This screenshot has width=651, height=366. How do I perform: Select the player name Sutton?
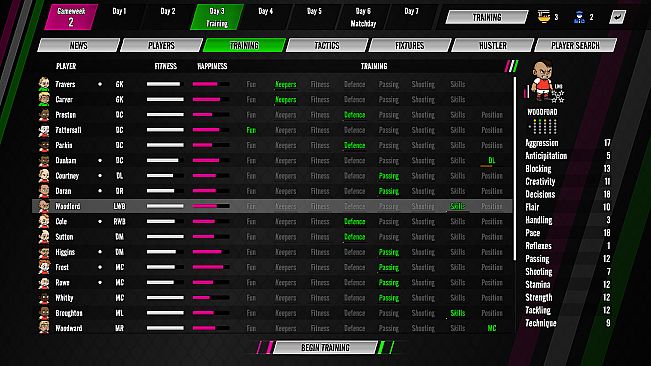coord(64,237)
